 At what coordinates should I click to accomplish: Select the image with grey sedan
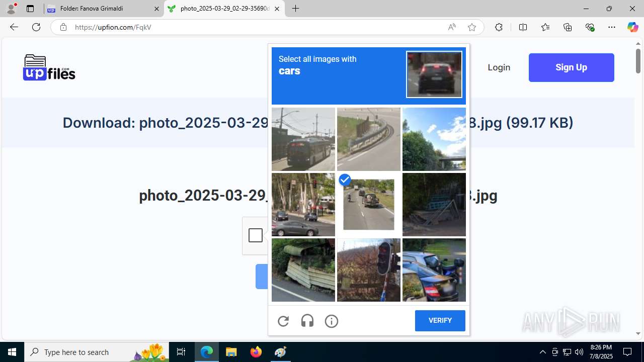(303, 205)
